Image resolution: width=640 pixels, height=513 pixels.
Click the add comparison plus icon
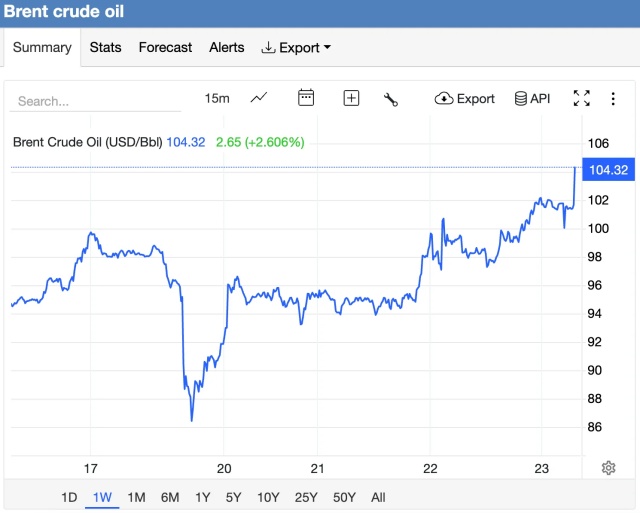coord(351,98)
